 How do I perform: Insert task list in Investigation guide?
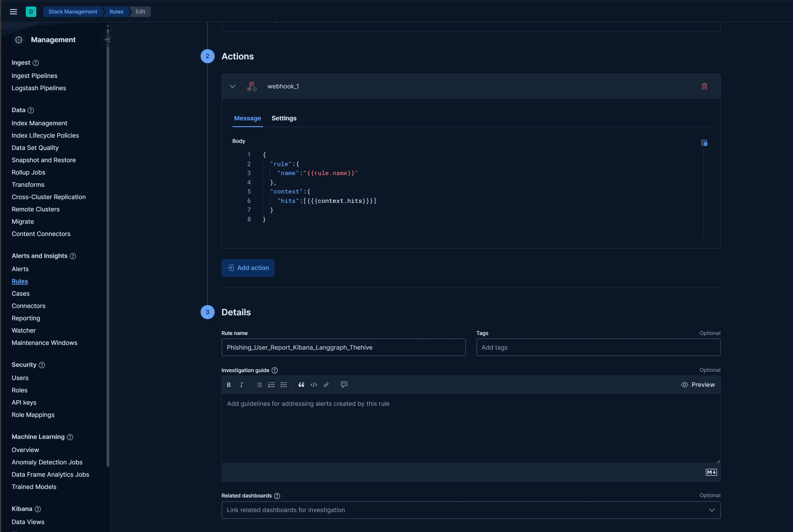[x=284, y=385]
